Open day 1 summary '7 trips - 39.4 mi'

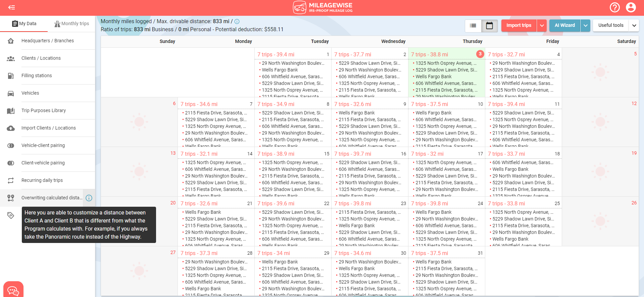click(276, 55)
